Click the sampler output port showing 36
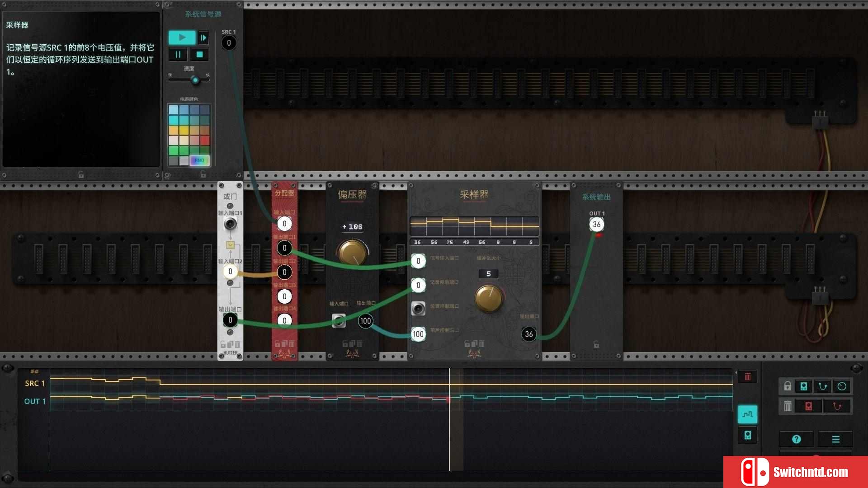Screen dimensions: 868x488 coord(529,334)
